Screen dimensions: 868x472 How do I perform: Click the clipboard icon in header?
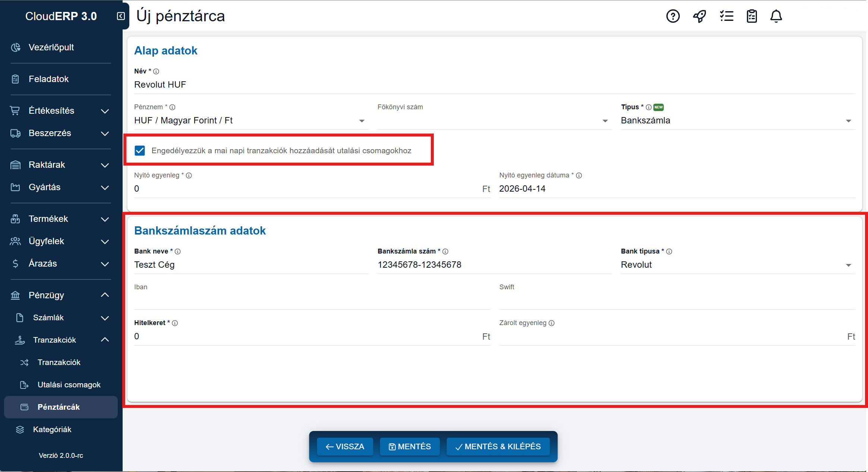coord(752,16)
